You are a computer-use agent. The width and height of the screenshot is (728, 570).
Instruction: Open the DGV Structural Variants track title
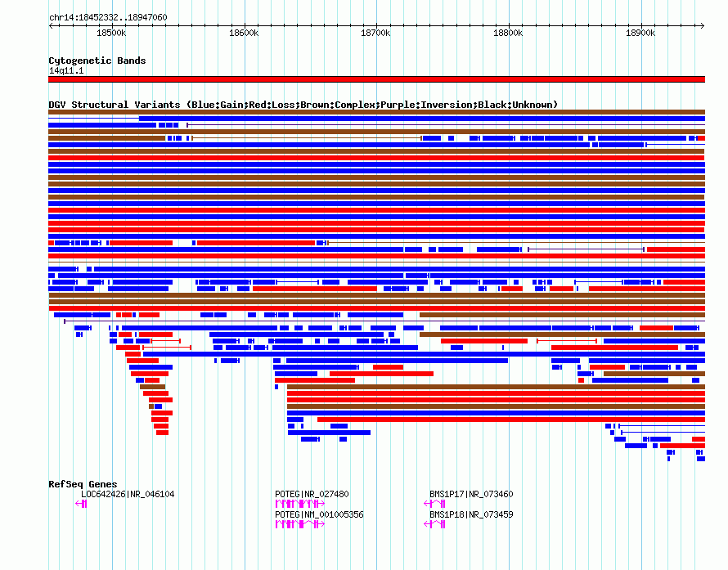(x=303, y=105)
